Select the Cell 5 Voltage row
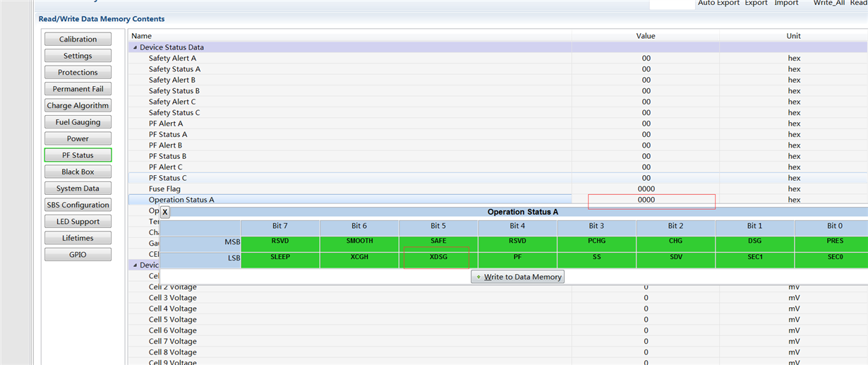This screenshot has width=868, height=365. point(498,320)
